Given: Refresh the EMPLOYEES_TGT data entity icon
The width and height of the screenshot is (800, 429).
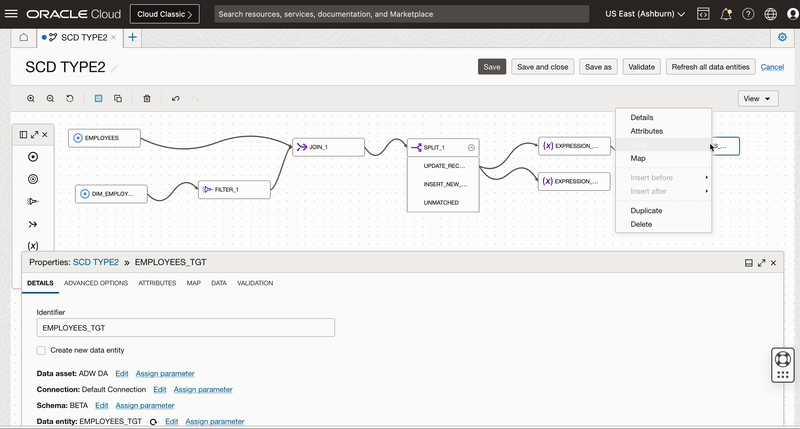Looking at the screenshot, I should point(153,422).
